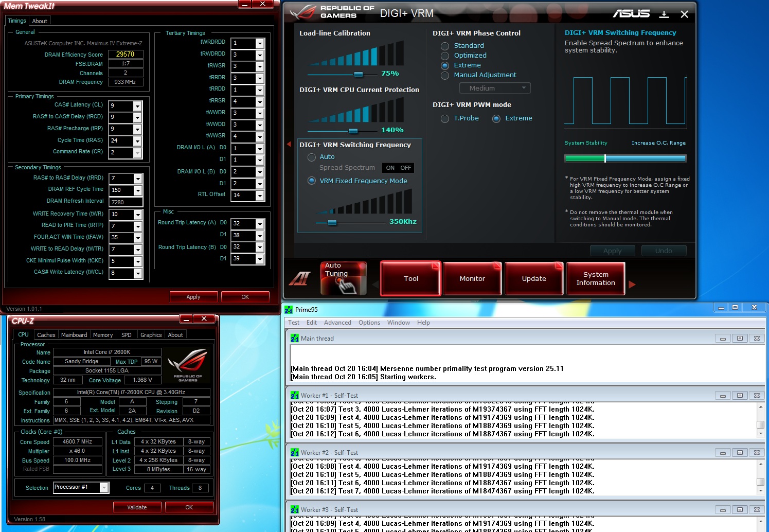
Task: Open Command Rate (CR) dropdown
Action: [137, 153]
